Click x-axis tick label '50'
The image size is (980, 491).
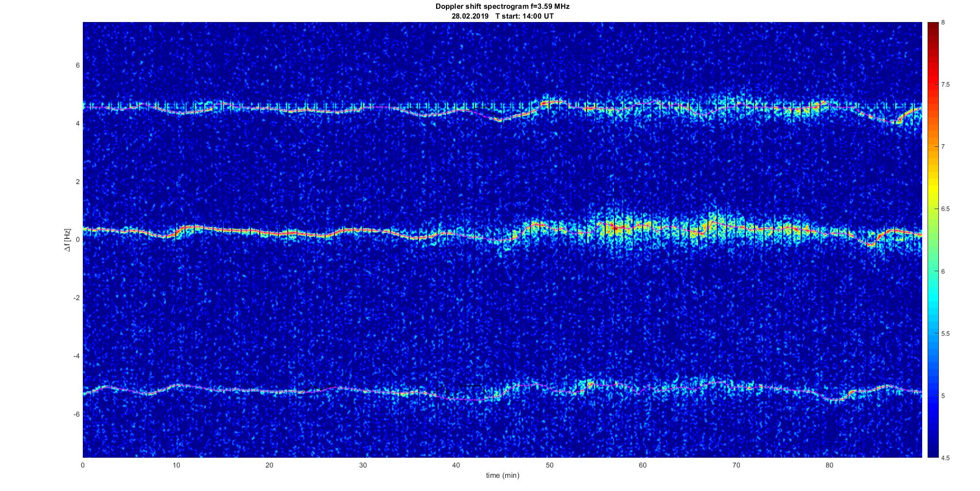coord(549,465)
